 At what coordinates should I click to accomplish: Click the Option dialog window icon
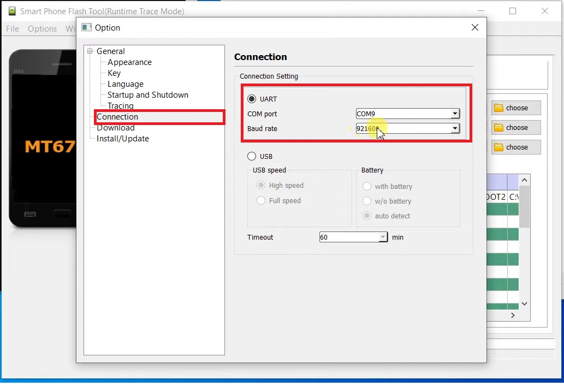(x=86, y=27)
